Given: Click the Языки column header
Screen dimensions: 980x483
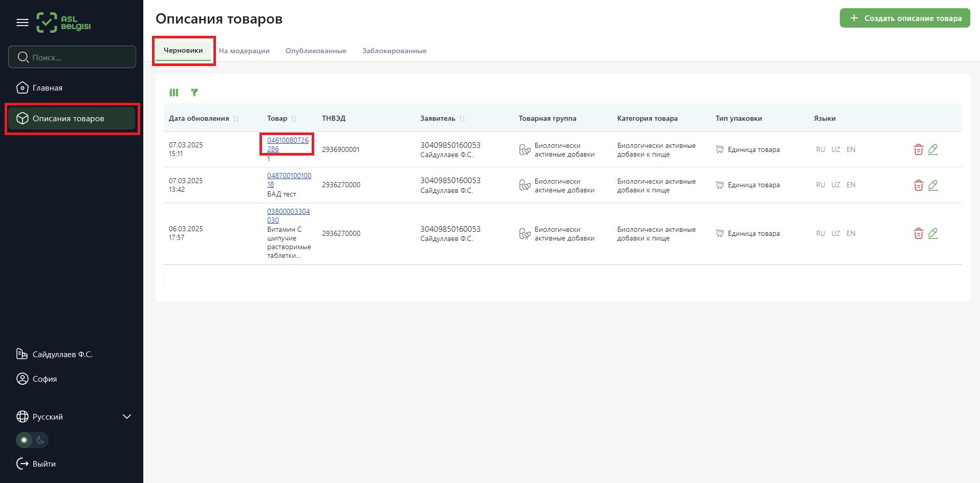Looking at the screenshot, I should coord(824,118).
